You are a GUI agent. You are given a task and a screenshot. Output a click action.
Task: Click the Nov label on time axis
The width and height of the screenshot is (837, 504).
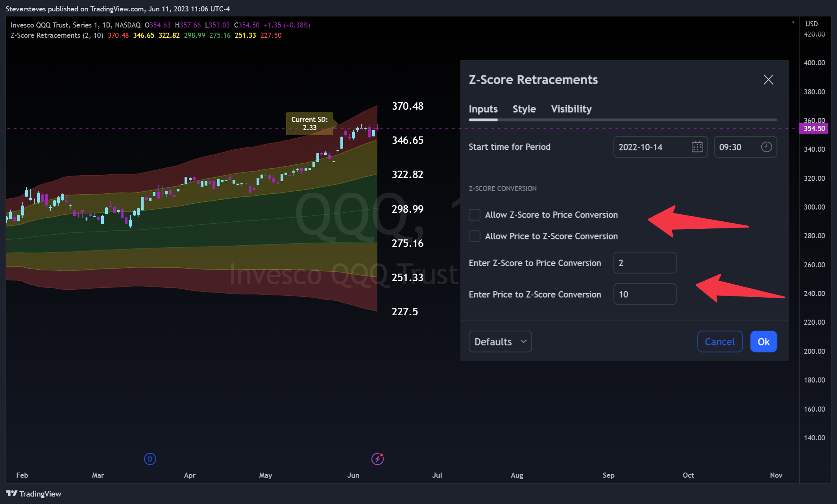(x=776, y=475)
